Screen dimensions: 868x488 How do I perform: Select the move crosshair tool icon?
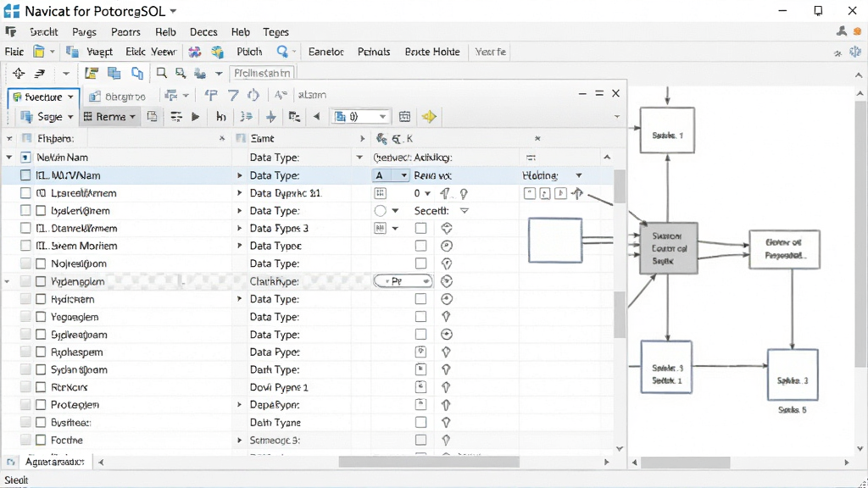(19, 73)
